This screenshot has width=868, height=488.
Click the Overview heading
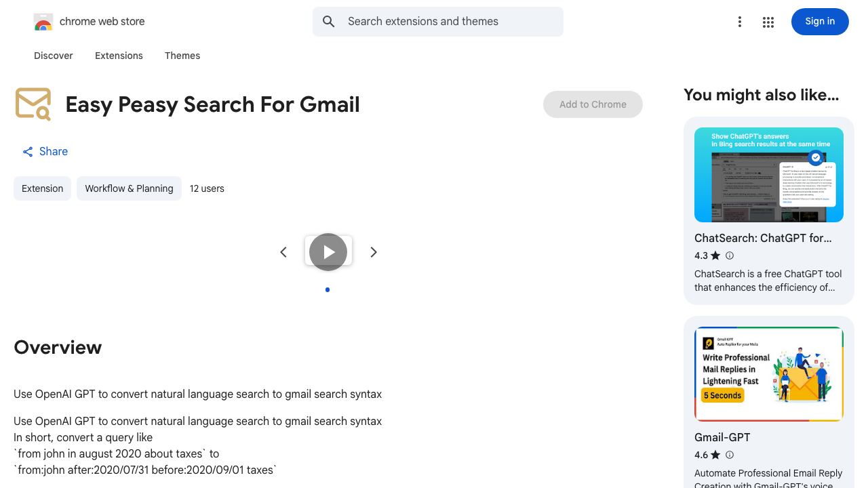click(x=58, y=347)
